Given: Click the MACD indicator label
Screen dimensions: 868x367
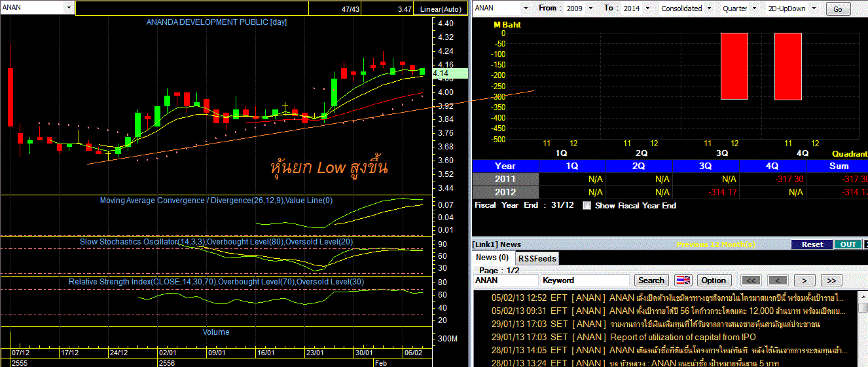Looking at the screenshot, I should point(216,201).
